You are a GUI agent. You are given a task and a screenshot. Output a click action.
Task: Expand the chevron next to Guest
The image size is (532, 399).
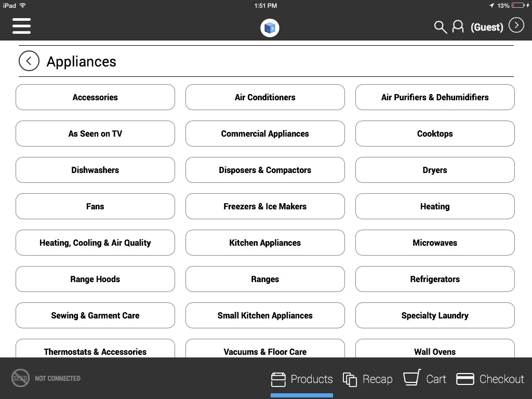pos(516,24)
